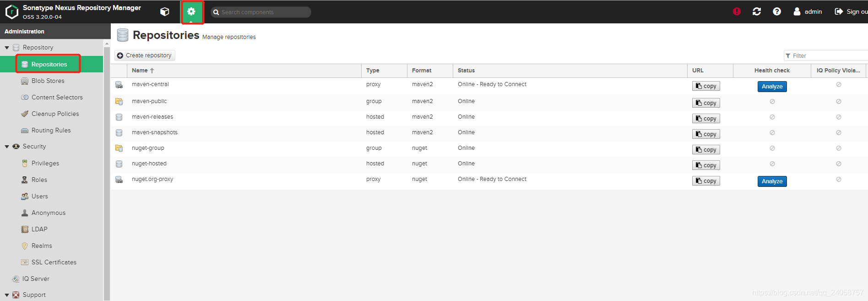
Task: Sort by the Name column header
Action: (244, 71)
